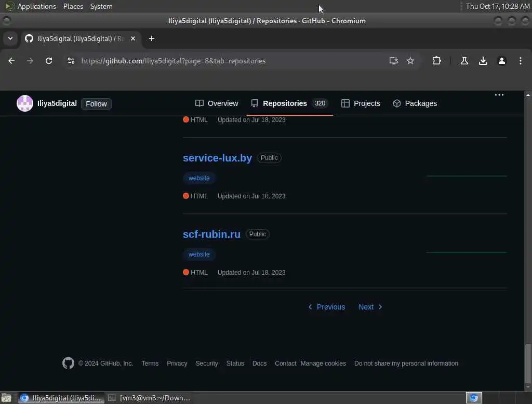Expand the tab search dropdown

click(x=10, y=38)
